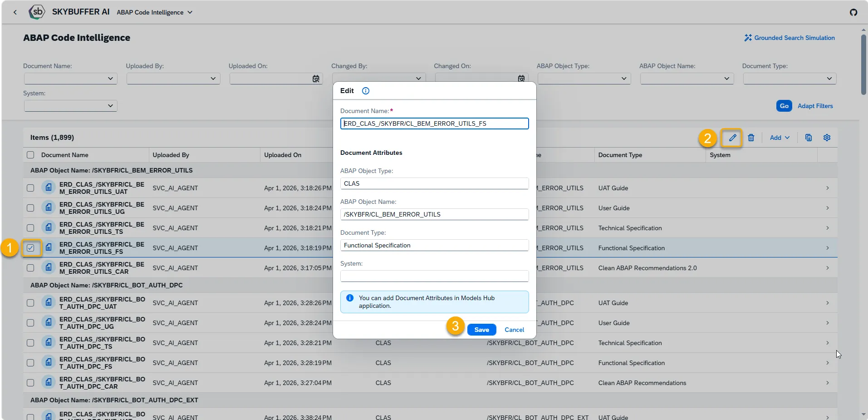Click the Adapt Filters link
The image size is (868, 420).
tap(815, 106)
